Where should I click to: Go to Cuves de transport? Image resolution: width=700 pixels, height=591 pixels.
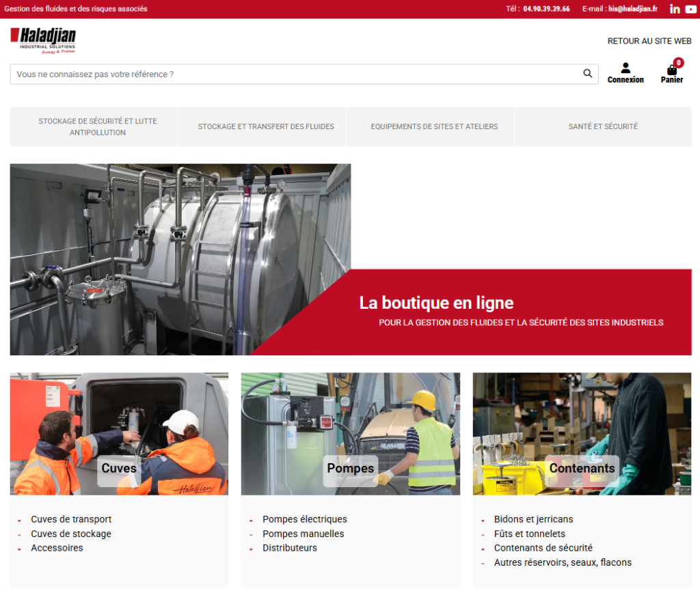tap(71, 519)
